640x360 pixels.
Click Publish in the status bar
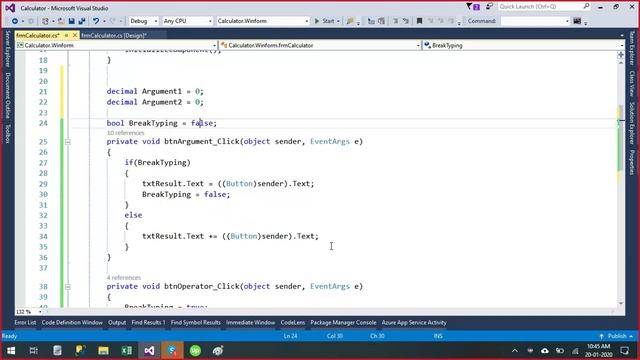tap(616, 336)
